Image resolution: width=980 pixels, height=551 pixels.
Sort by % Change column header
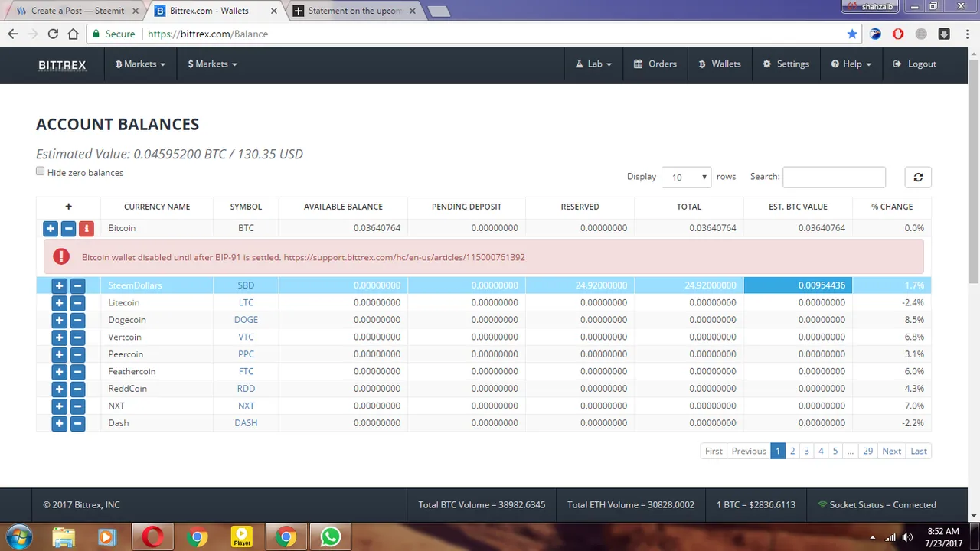pos(892,207)
